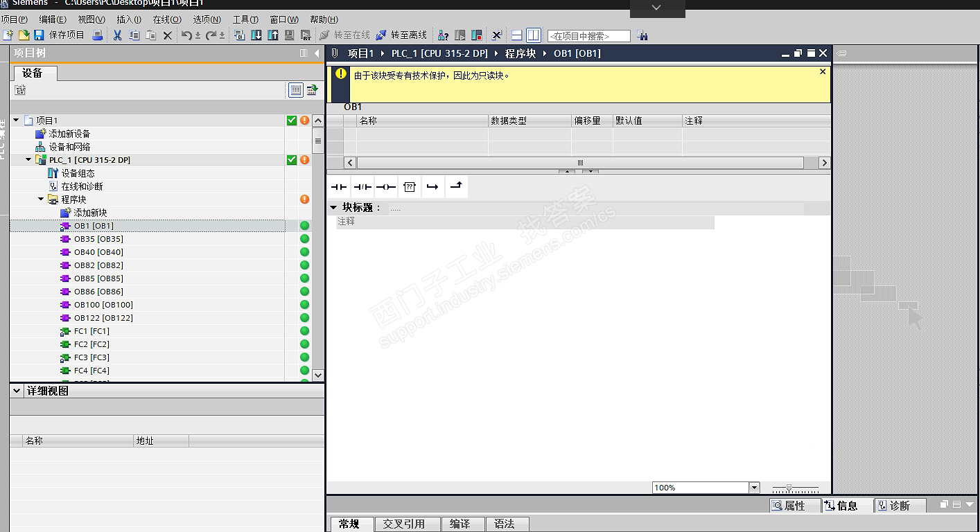Click the Paste toolbar icon
Image resolution: width=980 pixels, height=532 pixels.
(x=151, y=35)
